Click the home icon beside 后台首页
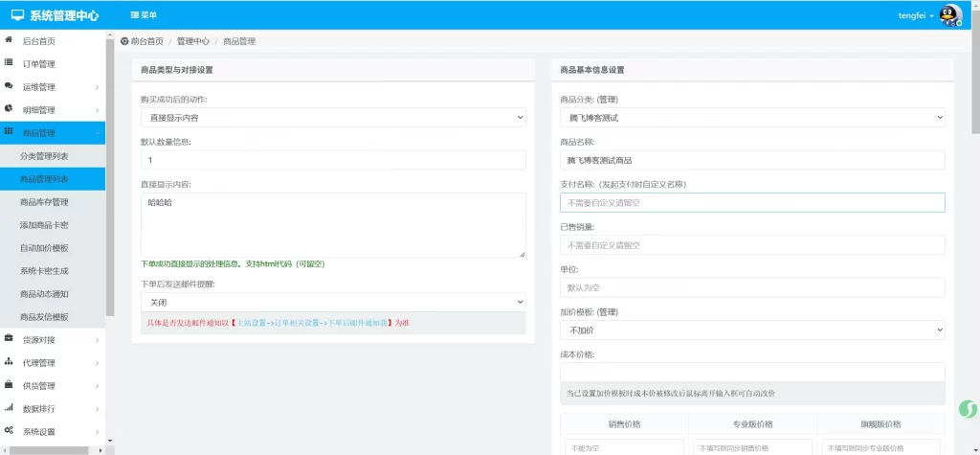The height and width of the screenshot is (455, 980). [x=9, y=40]
